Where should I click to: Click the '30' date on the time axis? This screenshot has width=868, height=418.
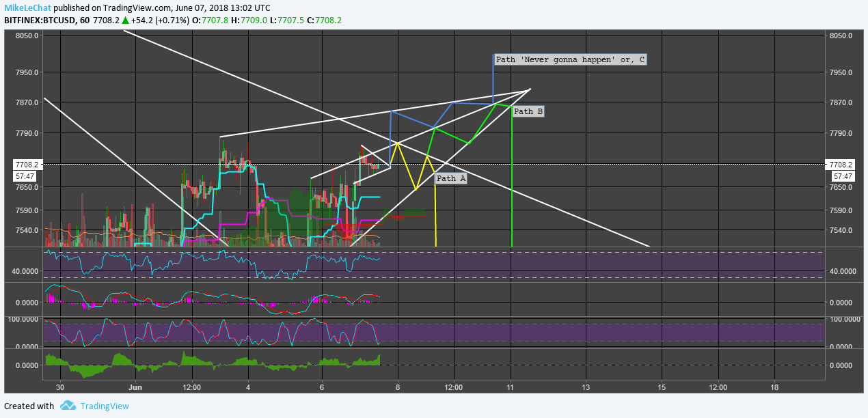tap(59, 387)
